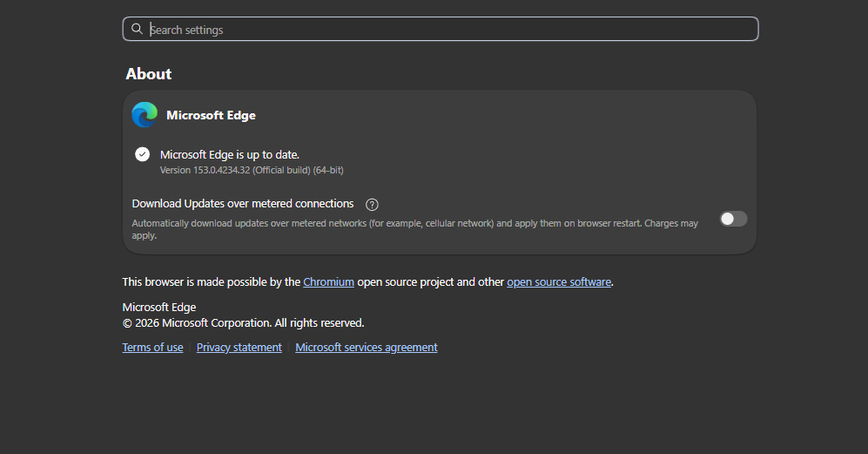Screen dimensions: 868x454
Task: Focus the Search settings input field
Action: point(440,29)
